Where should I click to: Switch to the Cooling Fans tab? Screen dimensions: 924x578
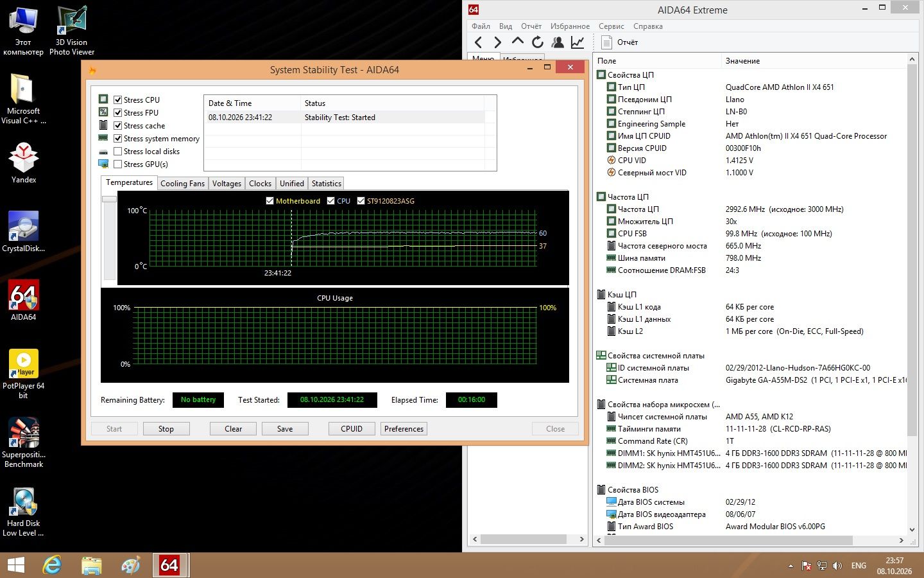[182, 184]
